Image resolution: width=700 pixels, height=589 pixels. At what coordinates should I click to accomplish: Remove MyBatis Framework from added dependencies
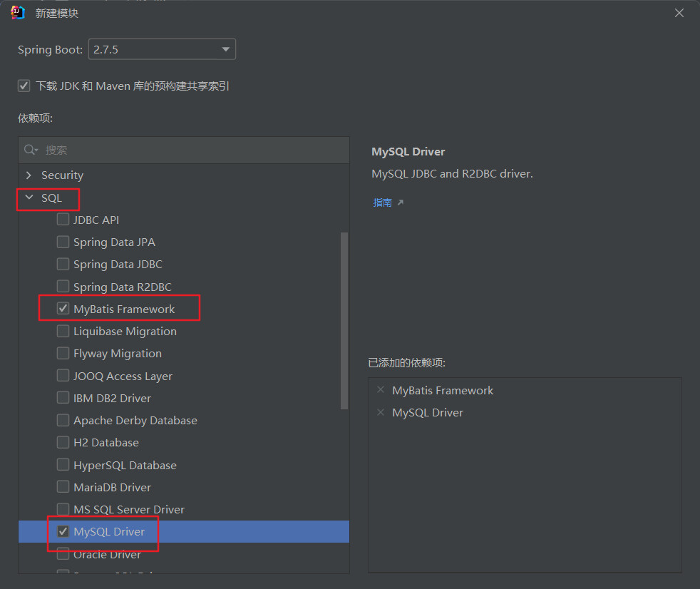(x=381, y=390)
